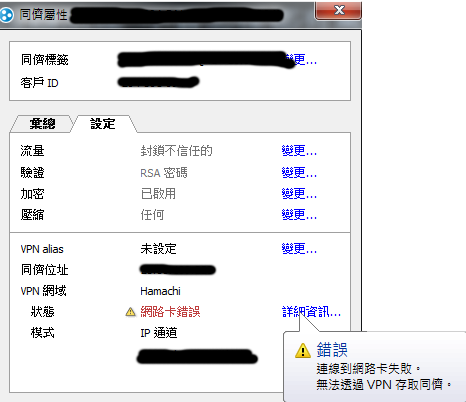Click the 連線到網路卡失敗 balloon message
This screenshot has width=466, height=402.
(368, 369)
